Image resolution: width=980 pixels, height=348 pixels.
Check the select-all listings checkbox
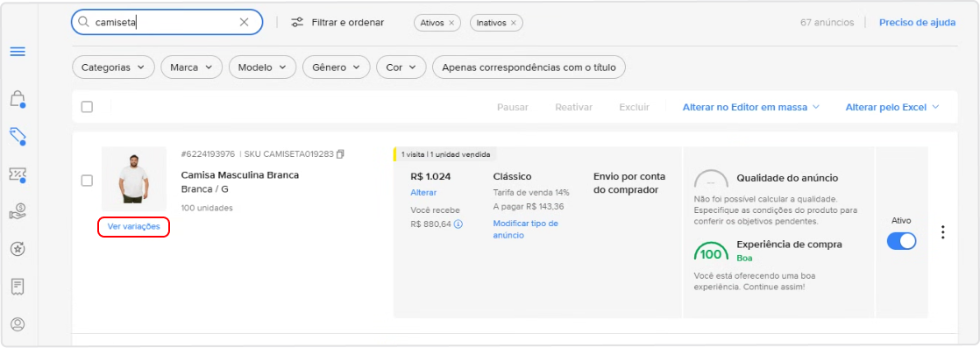tap(87, 108)
